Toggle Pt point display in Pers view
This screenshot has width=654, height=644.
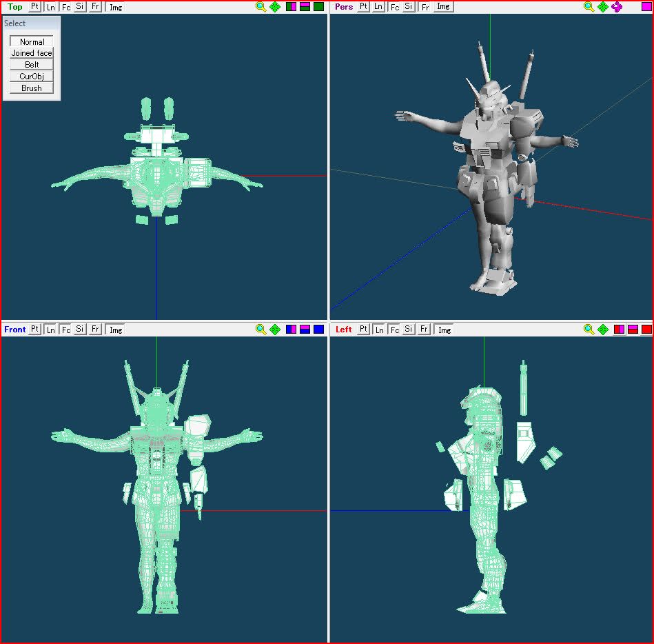click(x=363, y=7)
